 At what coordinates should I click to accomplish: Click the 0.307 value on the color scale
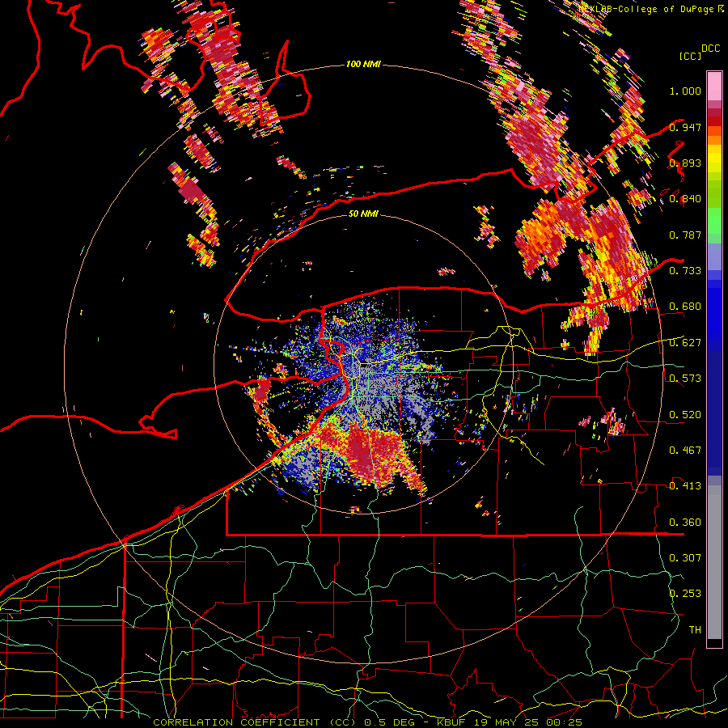[x=685, y=558]
